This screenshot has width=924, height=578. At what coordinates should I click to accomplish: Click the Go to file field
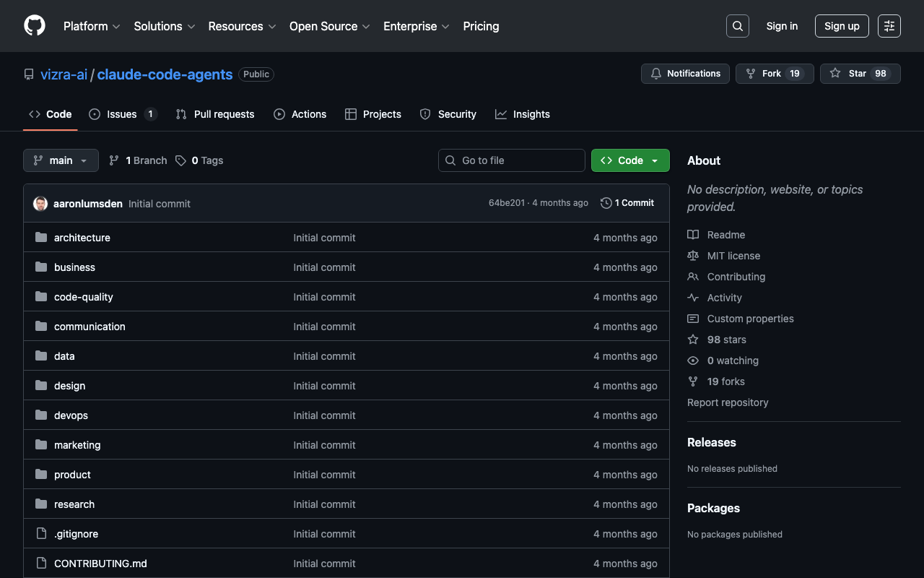(511, 160)
